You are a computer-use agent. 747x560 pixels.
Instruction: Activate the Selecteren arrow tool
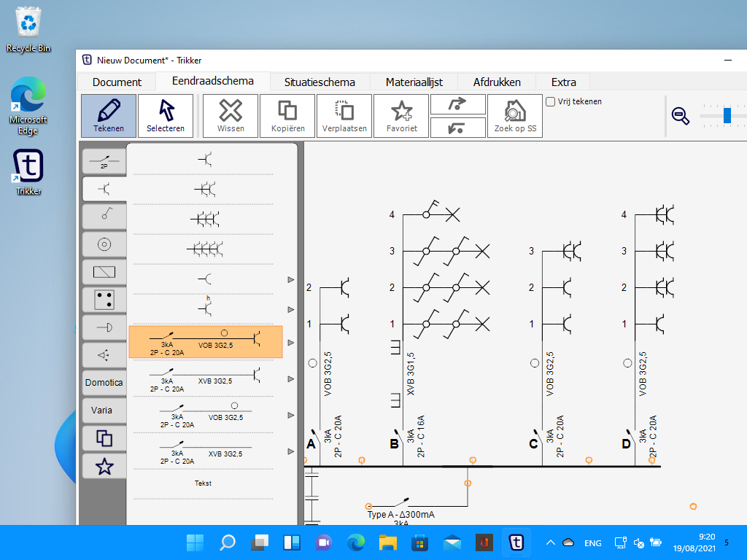pos(166,116)
